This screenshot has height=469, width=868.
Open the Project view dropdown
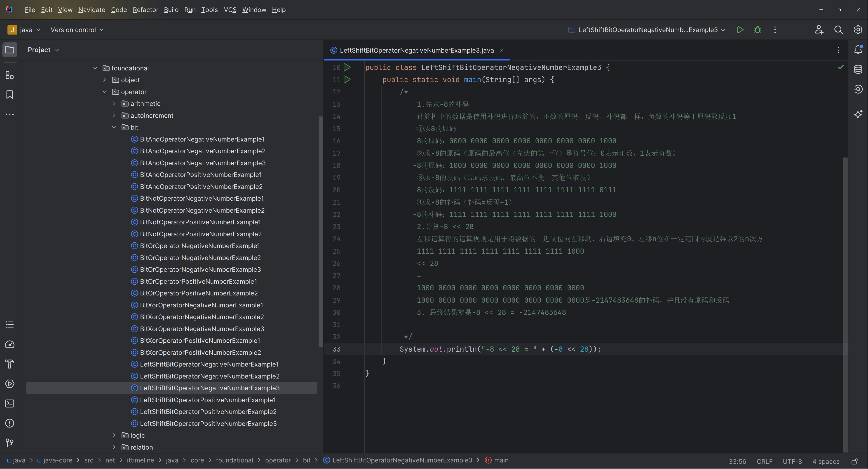pyautogui.click(x=43, y=50)
